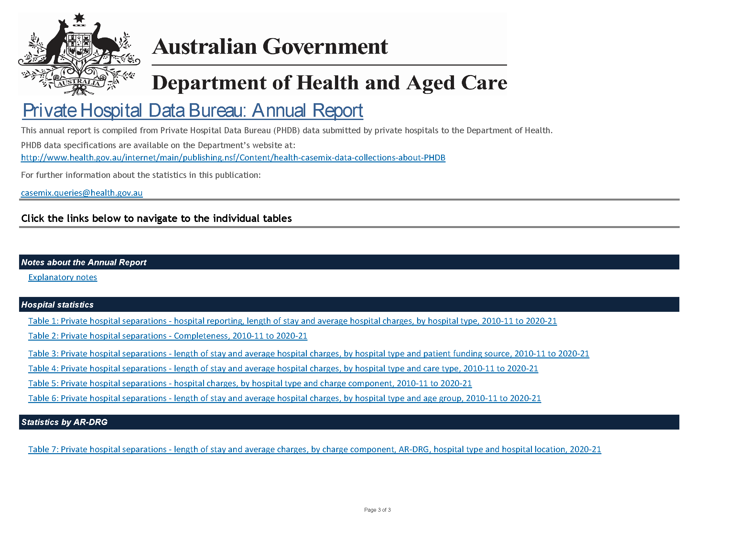The width and height of the screenshot is (756, 535).
Task: Click the casemix.queries@health.gov.au email link
Action: (82, 193)
